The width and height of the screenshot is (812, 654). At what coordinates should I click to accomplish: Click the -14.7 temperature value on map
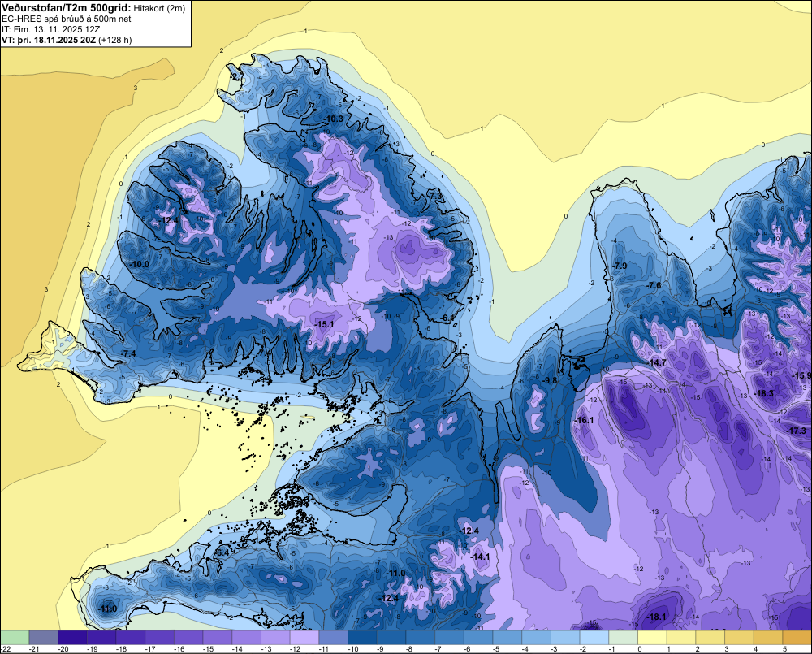pyautogui.click(x=657, y=363)
